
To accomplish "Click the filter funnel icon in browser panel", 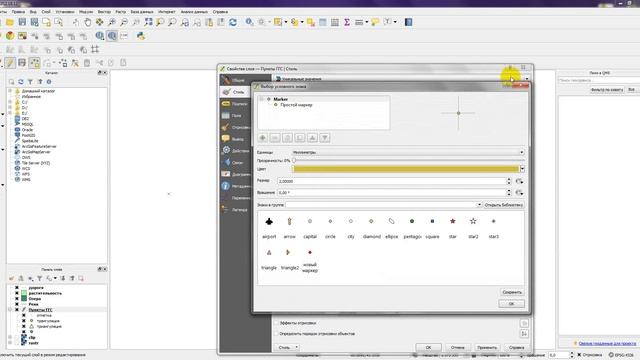I will tap(30, 82).
